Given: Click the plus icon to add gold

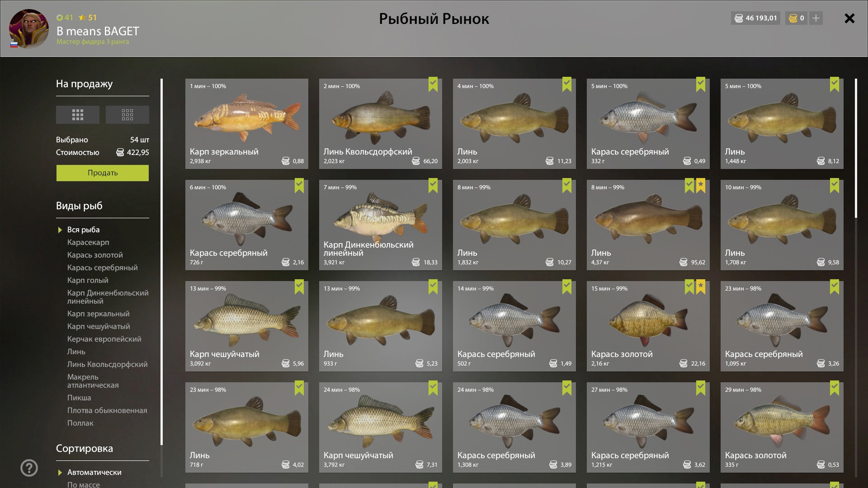Looking at the screenshot, I should click(x=816, y=18).
